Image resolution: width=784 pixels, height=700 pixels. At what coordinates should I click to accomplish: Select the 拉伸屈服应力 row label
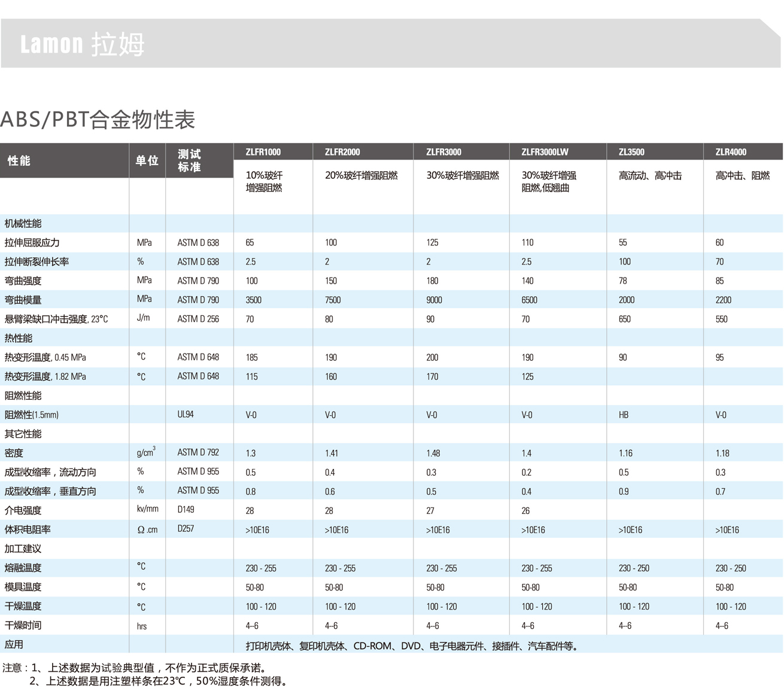(x=32, y=242)
